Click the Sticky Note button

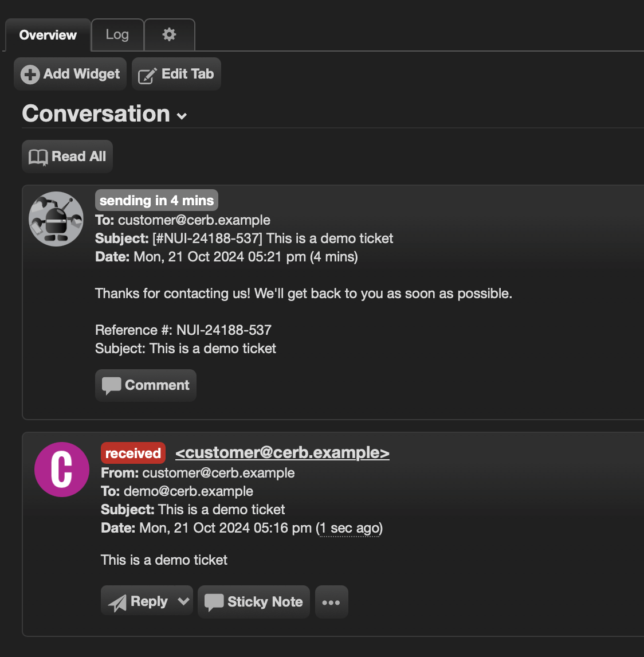tap(254, 602)
